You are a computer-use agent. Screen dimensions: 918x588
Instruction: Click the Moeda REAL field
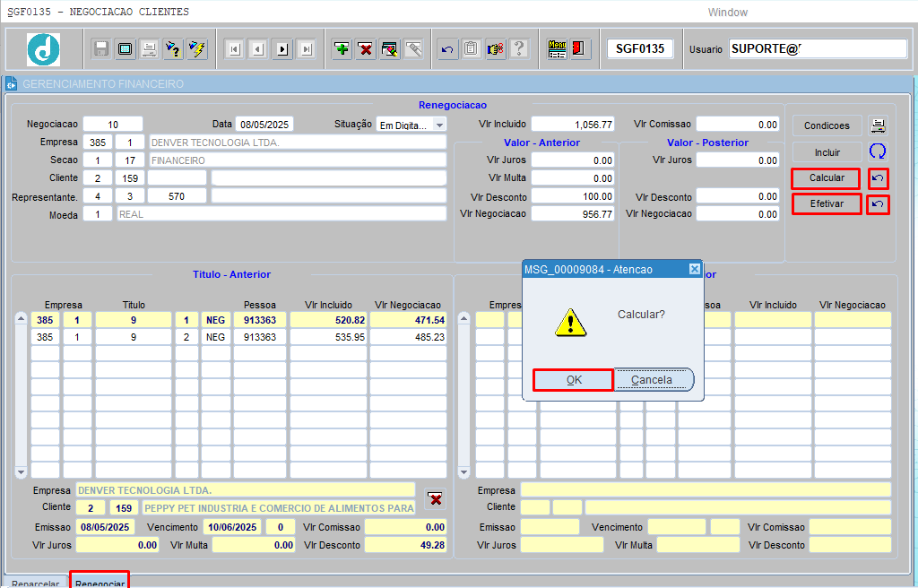(281, 214)
